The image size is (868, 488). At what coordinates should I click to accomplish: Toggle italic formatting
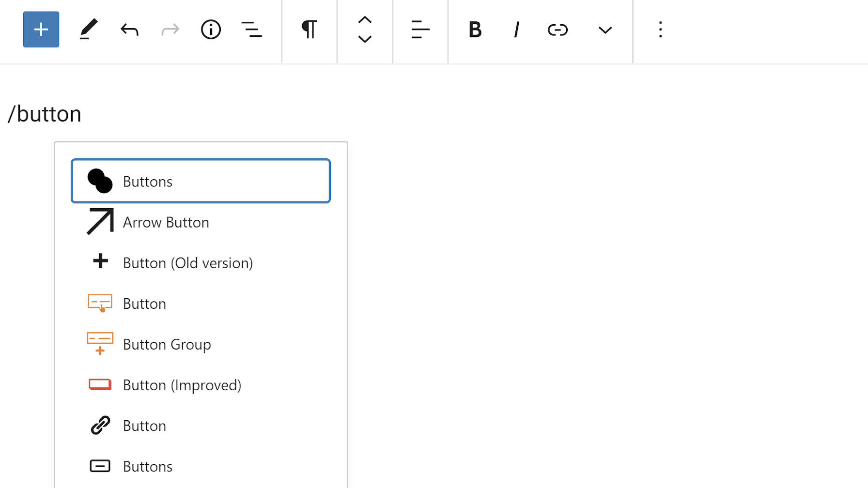(x=516, y=30)
